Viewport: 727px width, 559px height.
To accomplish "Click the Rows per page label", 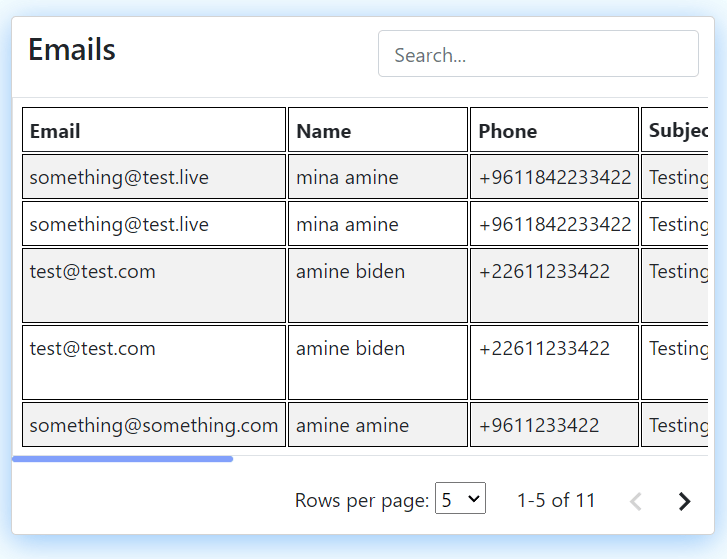I will pyautogui.click(x=362, y=501).
